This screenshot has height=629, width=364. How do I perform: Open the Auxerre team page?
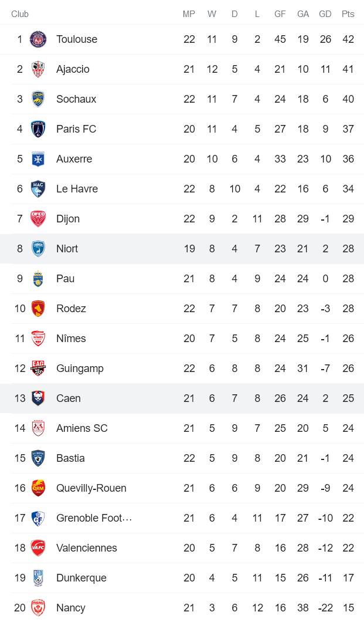74,158
